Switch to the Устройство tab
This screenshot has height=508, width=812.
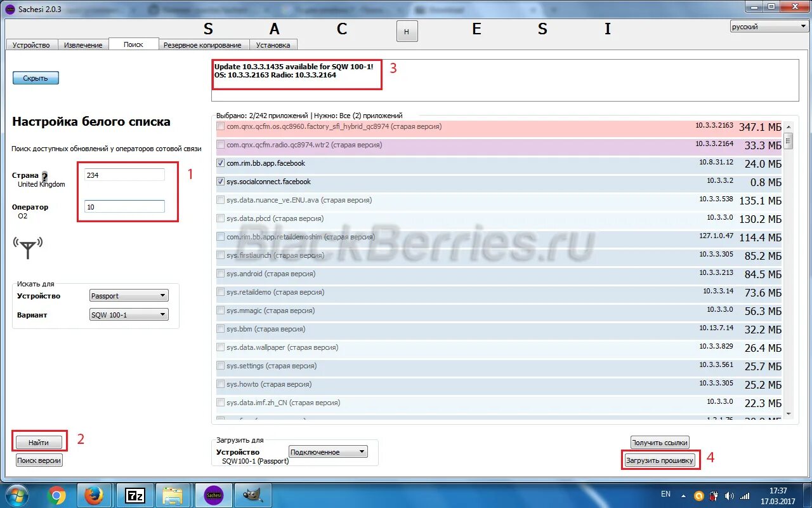(32, 45)
